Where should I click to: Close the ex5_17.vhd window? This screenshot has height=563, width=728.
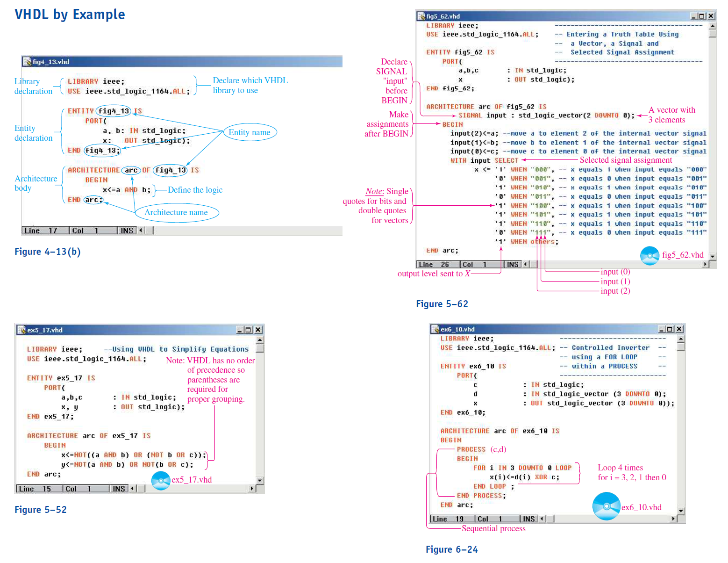pos(258,330)
